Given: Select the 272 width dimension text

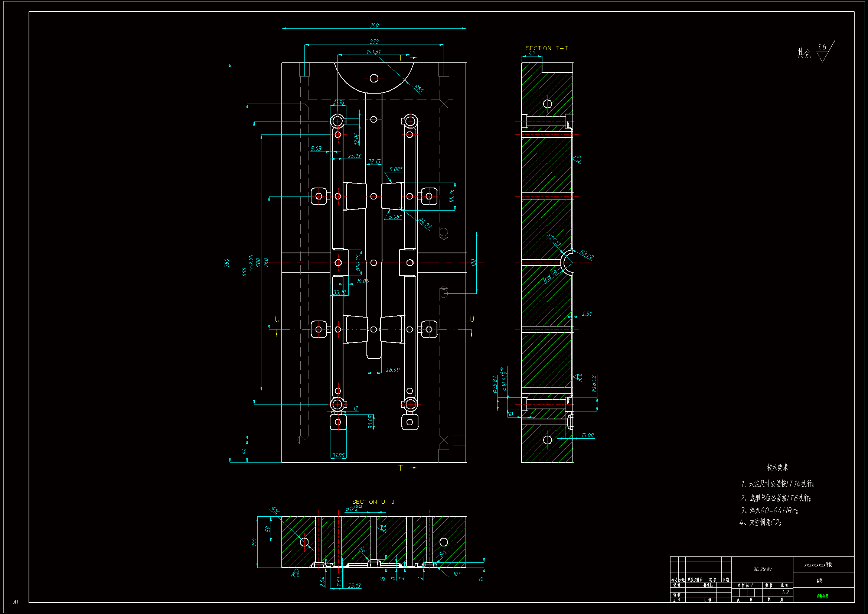Looking at the screenshot, I should tap(374, 42).
